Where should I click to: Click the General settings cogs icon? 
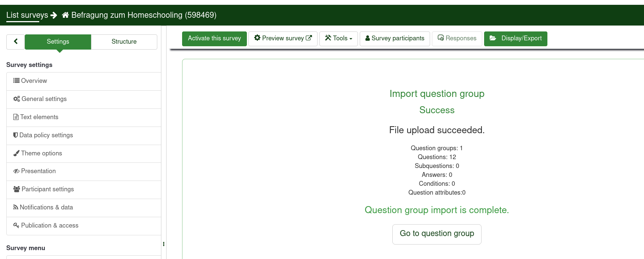click(x=17, y=99)
